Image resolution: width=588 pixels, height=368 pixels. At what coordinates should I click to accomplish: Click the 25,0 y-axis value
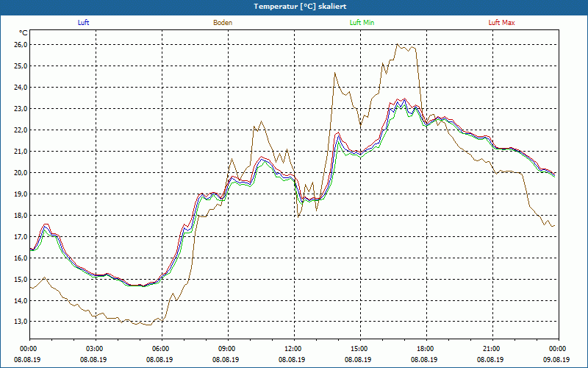(x=21, y=66)
